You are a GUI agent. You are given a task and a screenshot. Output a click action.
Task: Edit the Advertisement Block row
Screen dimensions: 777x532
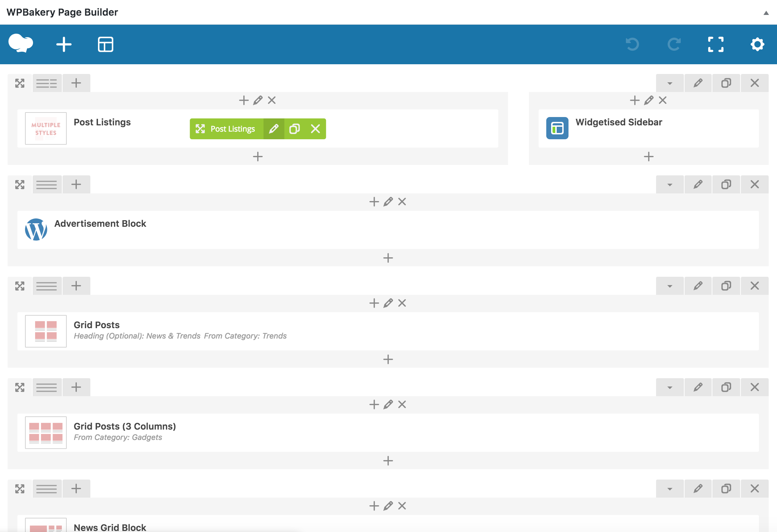(698, 184)
